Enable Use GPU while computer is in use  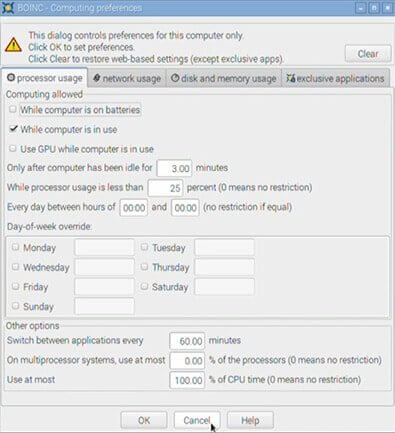[x=13, y=148]
